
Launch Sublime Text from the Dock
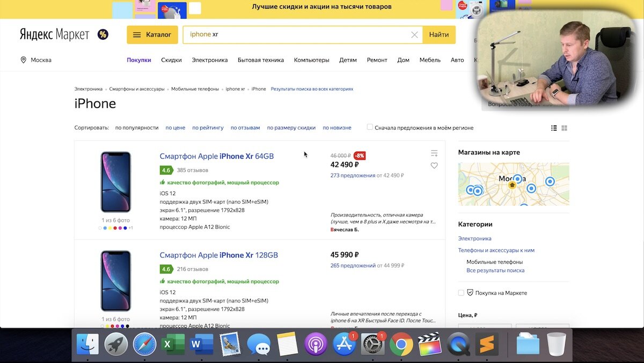tap(487, 344)
